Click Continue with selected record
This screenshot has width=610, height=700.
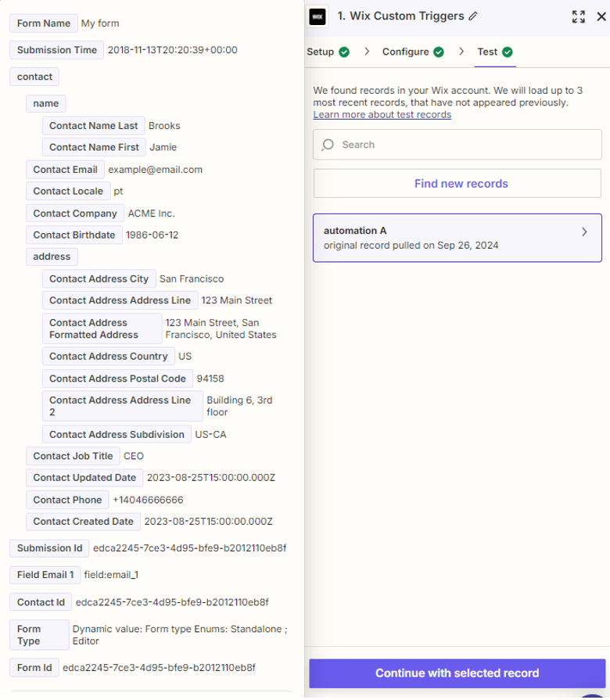(x=457, y=673)
